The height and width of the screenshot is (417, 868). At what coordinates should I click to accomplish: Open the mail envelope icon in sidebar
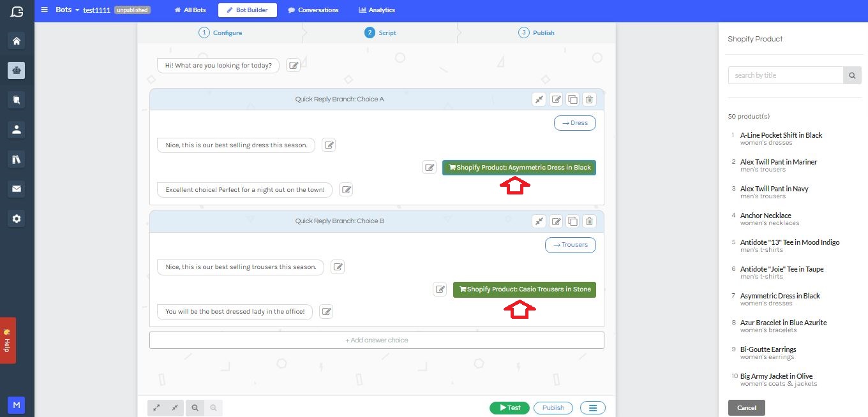tap(17, 189)
